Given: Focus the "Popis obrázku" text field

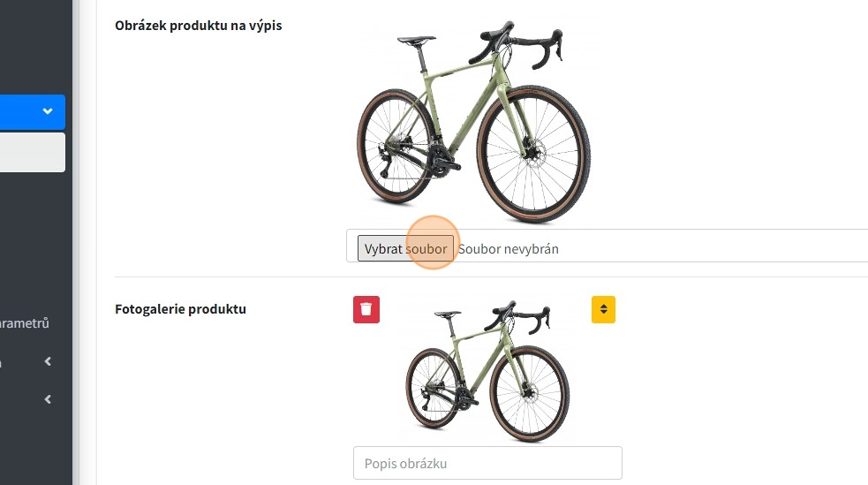Looking at the screenshot, I should click(487, 463).
